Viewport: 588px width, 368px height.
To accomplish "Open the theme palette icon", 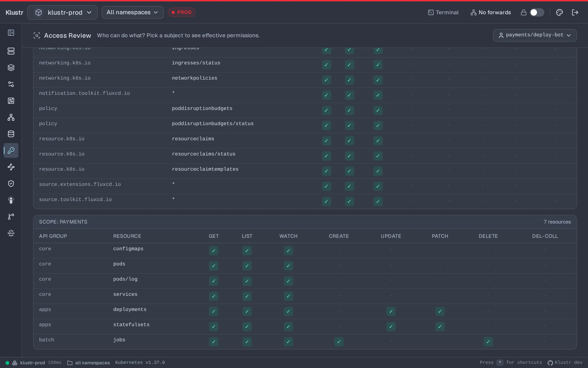I will tap(559, 12).
